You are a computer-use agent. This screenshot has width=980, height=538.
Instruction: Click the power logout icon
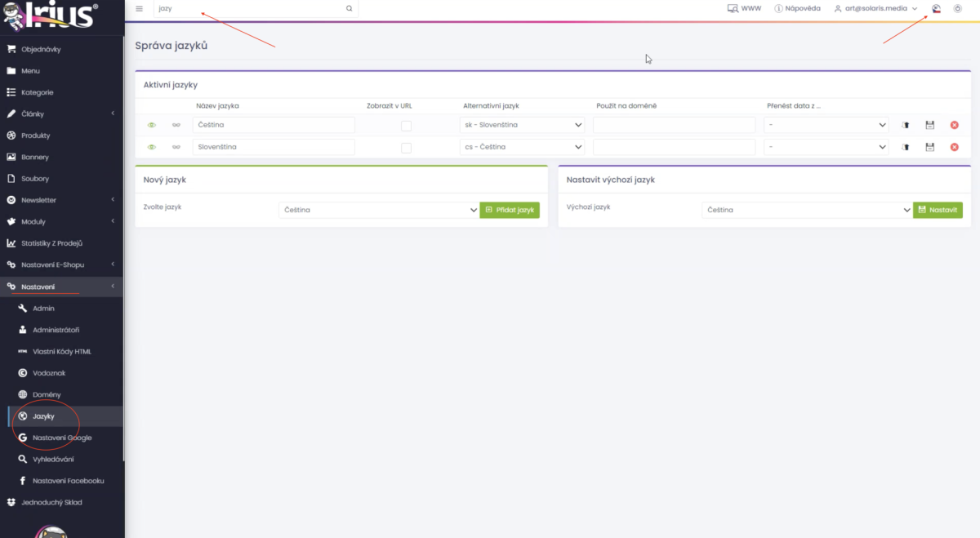(958, 8)
